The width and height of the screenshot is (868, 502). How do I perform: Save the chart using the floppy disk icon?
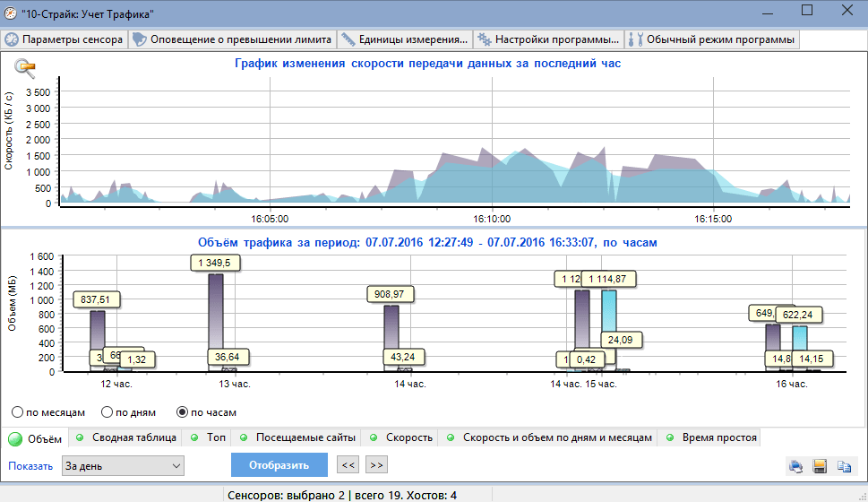point(820,466)
